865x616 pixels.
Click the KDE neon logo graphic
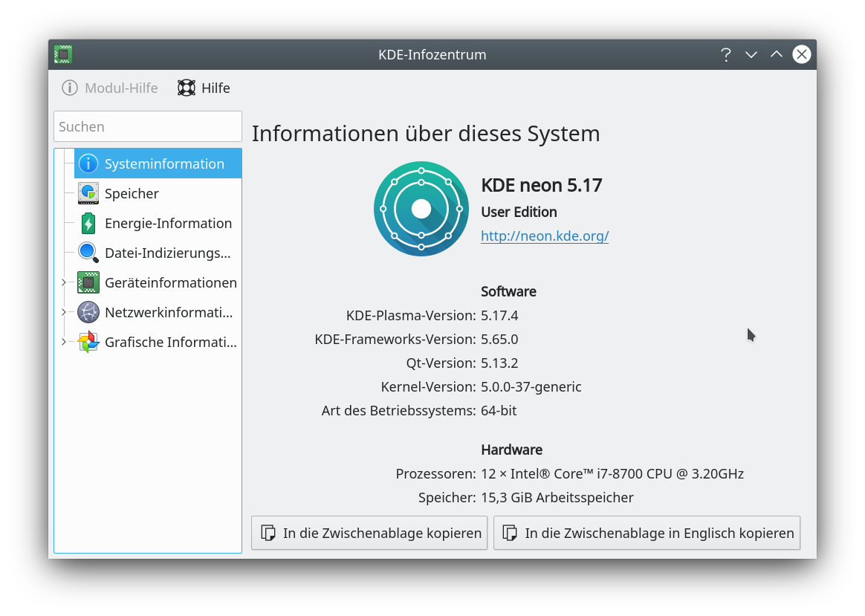[x=421, y=209]
